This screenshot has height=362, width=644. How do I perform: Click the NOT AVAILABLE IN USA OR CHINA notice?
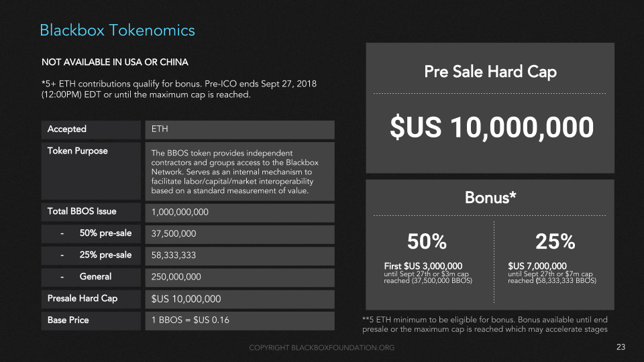coord(115,62)
